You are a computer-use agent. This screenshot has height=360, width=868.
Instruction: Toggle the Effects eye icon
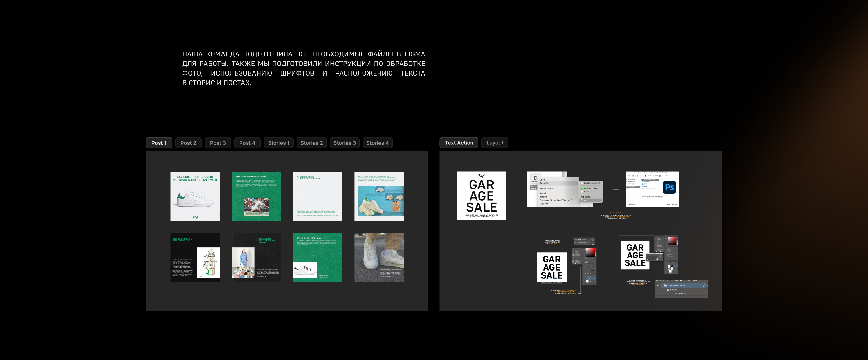coord(668,290)
